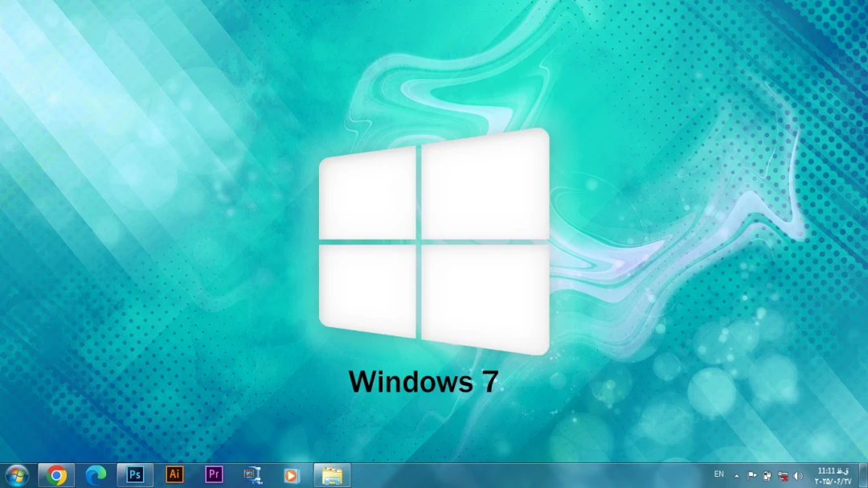
Task: Launch Adobe Illustrator from the taskbar
Action: [x=174, y=474]
